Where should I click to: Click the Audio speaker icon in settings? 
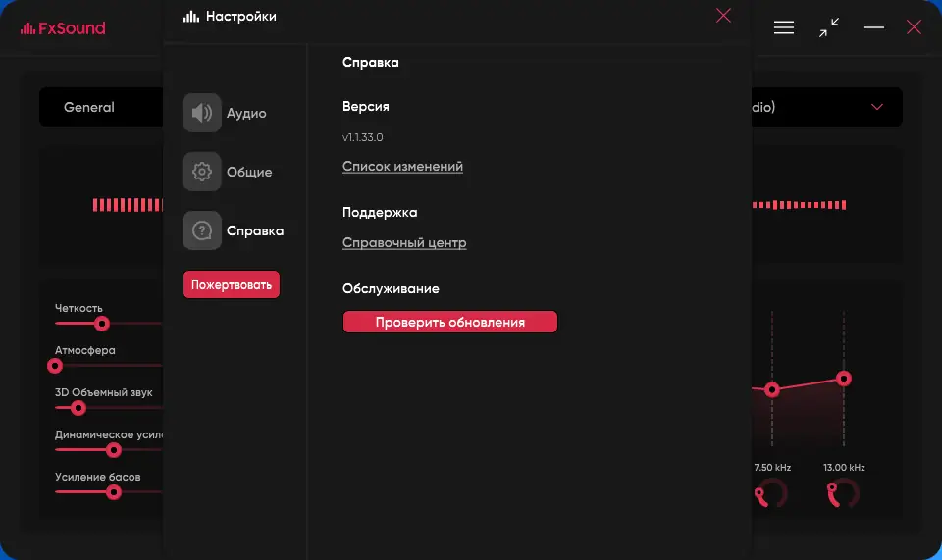[201, 113]
